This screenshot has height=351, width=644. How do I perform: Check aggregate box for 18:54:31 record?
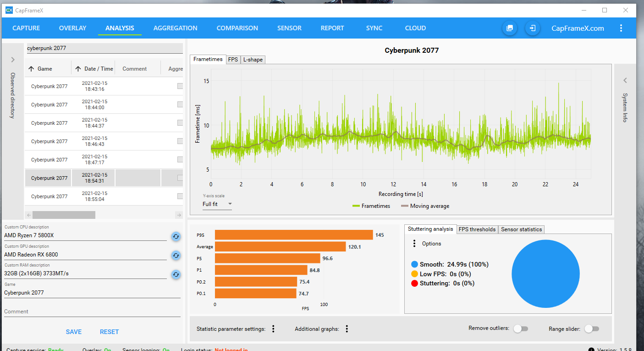(x=180, y=178)
